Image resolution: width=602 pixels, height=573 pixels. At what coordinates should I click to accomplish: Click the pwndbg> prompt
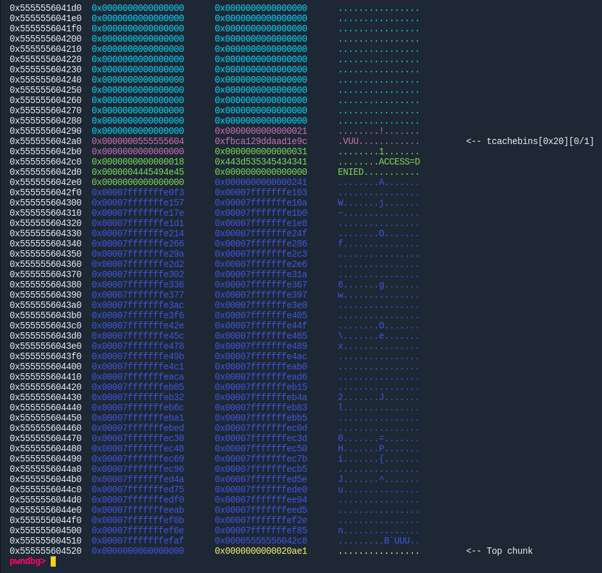click(27, 561)
